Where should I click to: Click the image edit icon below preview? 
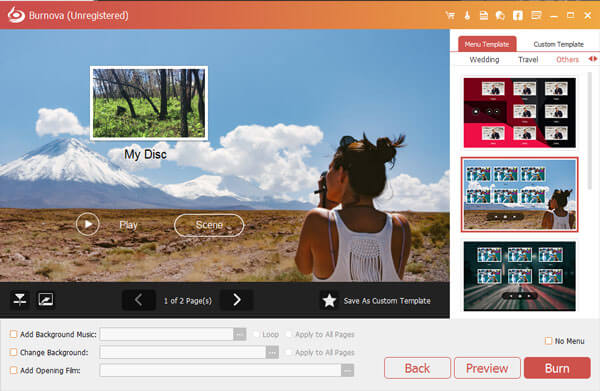pos(46,300)
